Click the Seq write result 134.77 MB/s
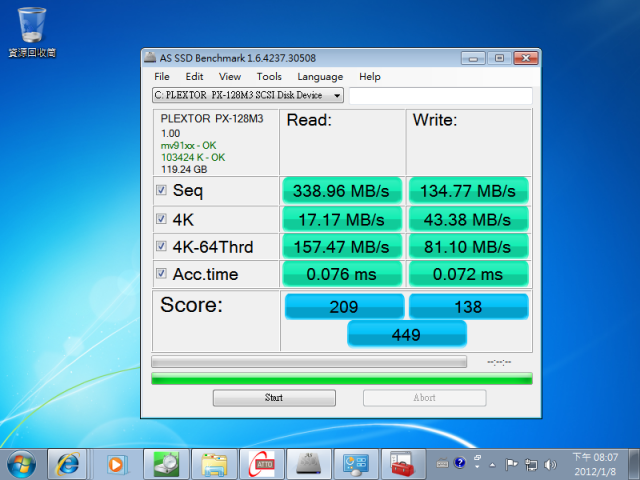This screenshot has width=640, height=480. tap(468, 191)
